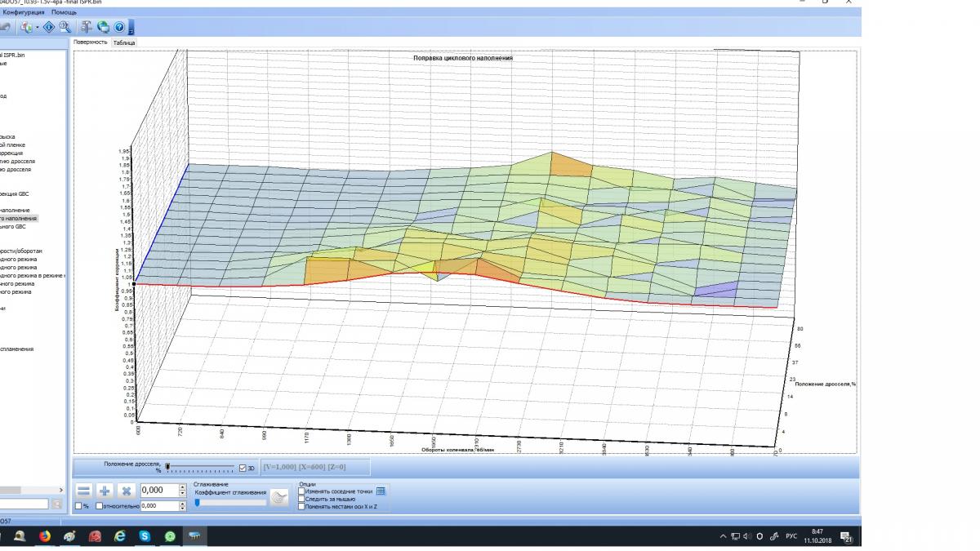
Task: Select the 'аполнение' tree row
Action: (15, 211)
